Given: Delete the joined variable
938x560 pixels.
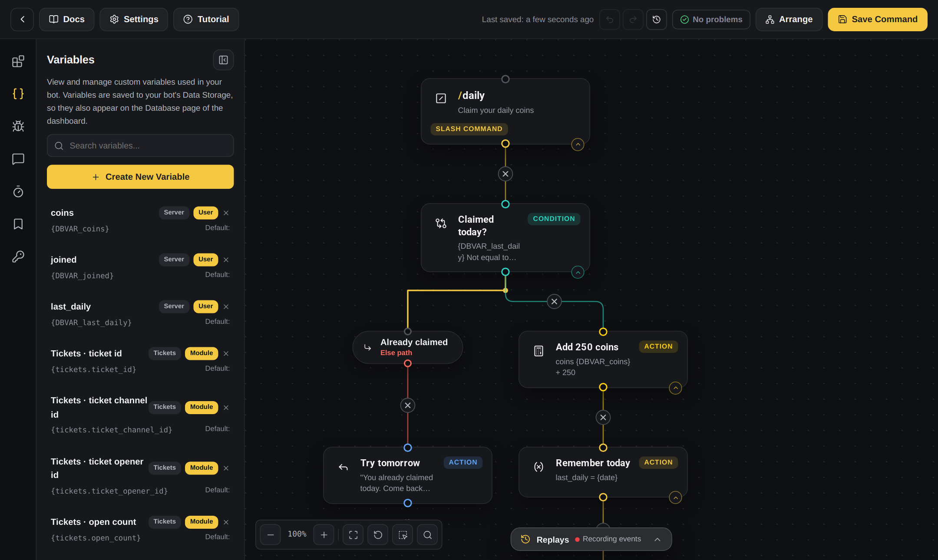Looking at the screenshot, I should click(x=226, y=260).
